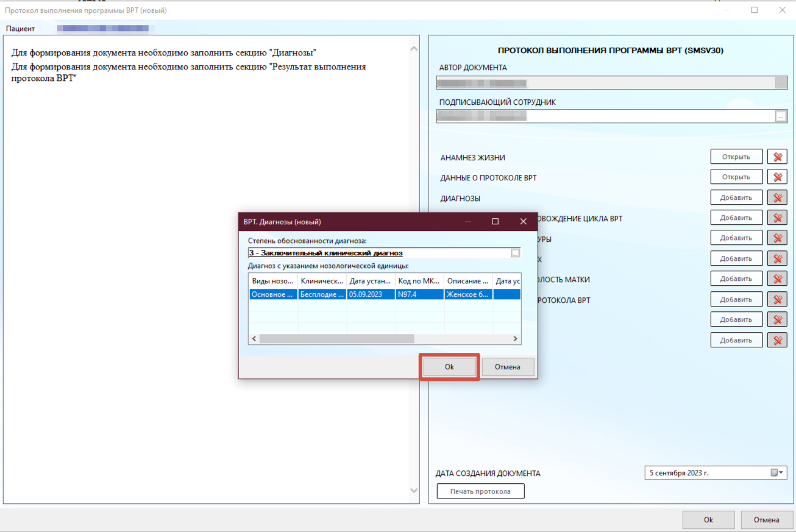
Task: Click the Печать протокола button
Action: (480, 491)
